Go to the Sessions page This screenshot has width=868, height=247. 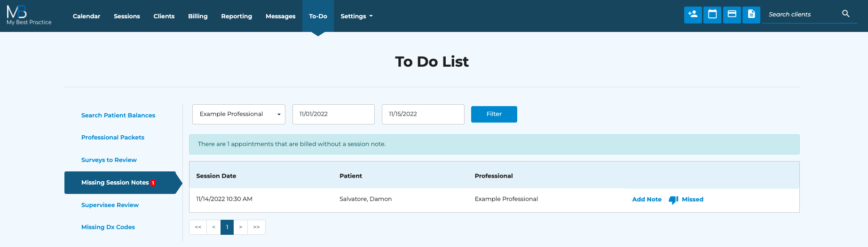[x=127, y=16]
